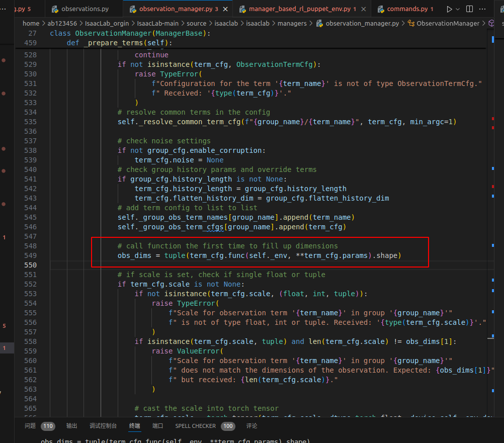Screen dimensions: 504x443
Task: Click line number 549 in the gutter
Action: (30, 256)
